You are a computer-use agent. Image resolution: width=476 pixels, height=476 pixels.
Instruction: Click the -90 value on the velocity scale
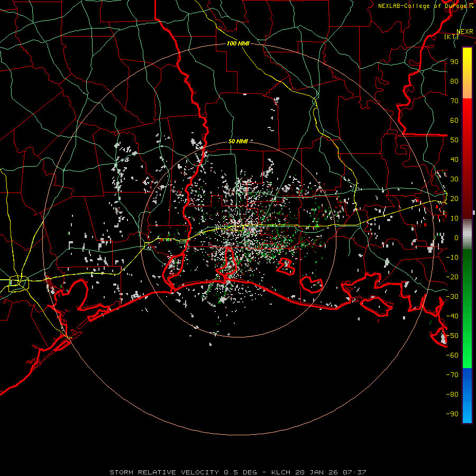pyautogui.click(x=452, y=414)
